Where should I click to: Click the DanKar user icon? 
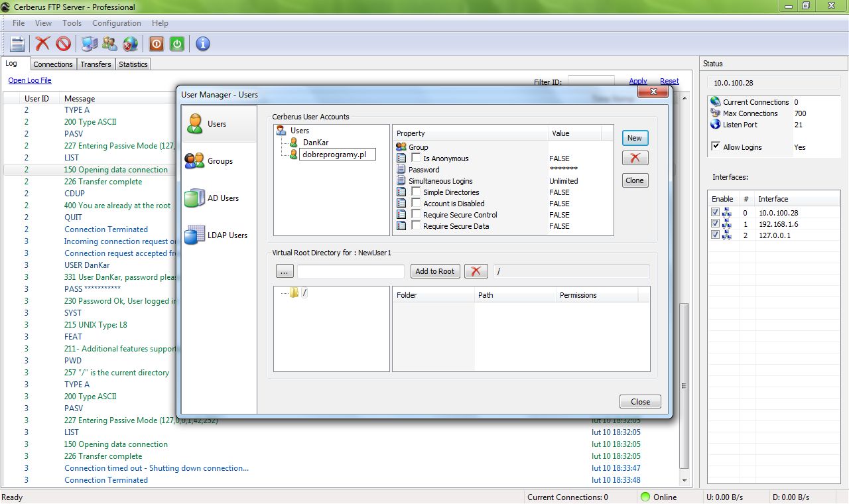(294, 142)
